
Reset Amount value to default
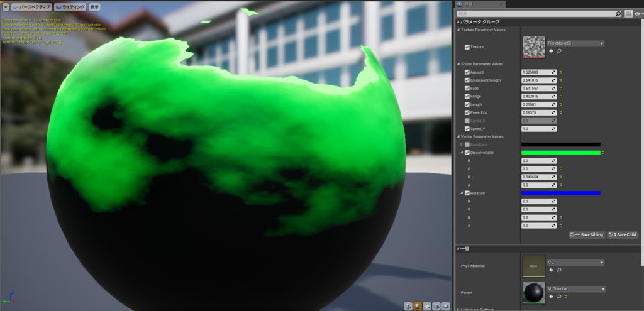[560, 72]
